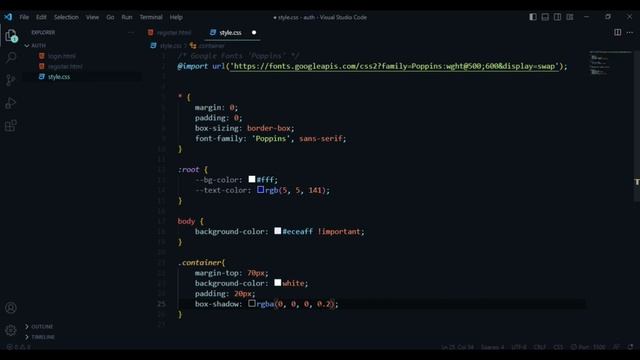This screenshot has width=640, height=360.
Task: Open the File menu
Action: [24, 17]
